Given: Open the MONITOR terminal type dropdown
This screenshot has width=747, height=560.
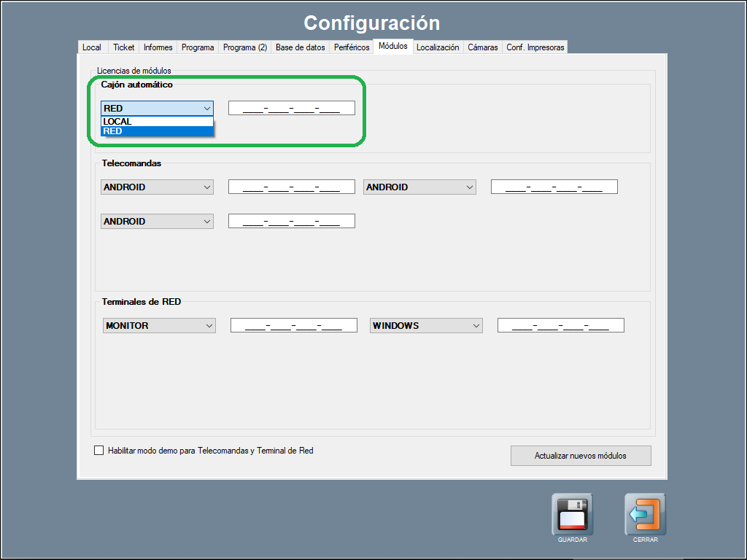Looking at the screenshot, I should click(x=159, y=325).
